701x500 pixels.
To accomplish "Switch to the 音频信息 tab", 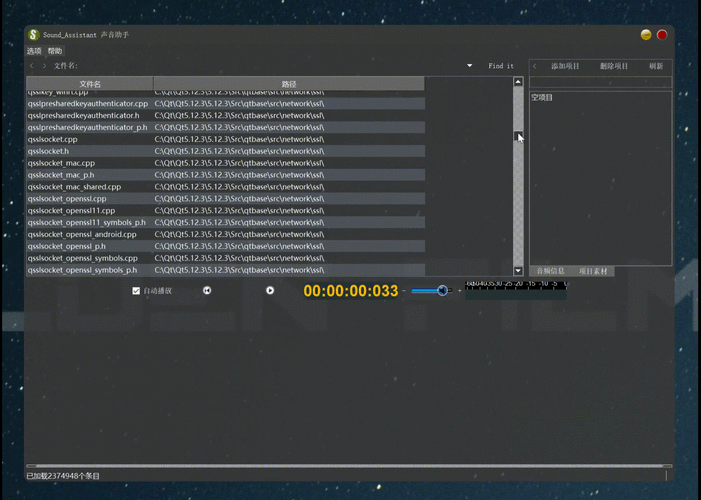I will tap(550, 271).
